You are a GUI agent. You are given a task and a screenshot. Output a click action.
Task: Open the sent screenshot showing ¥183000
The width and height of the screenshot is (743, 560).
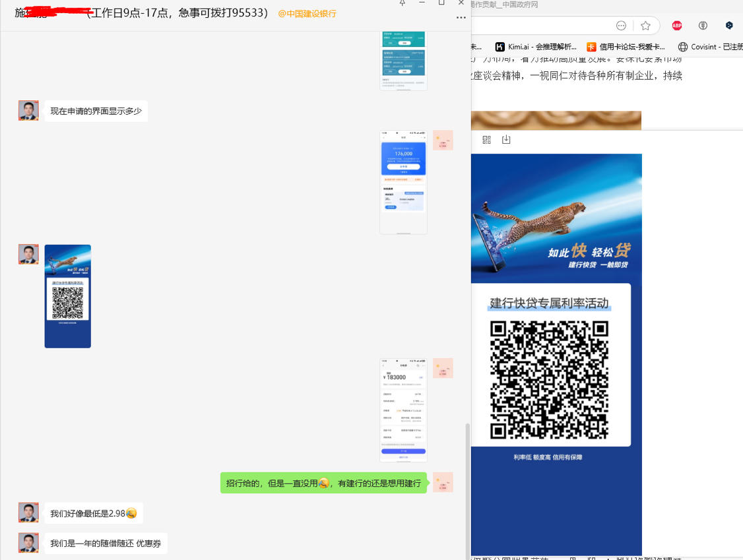404,410
